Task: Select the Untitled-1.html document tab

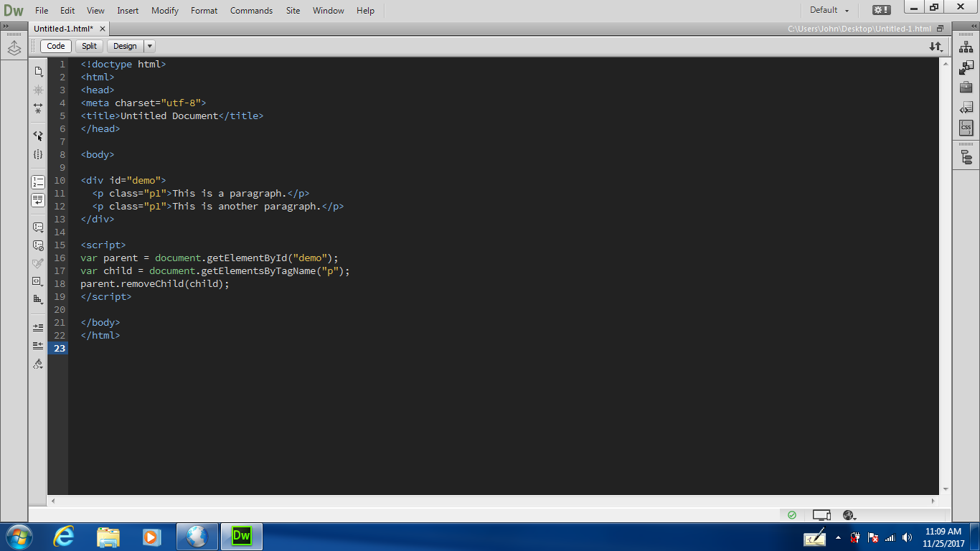Action: click(x=63, y=29)
